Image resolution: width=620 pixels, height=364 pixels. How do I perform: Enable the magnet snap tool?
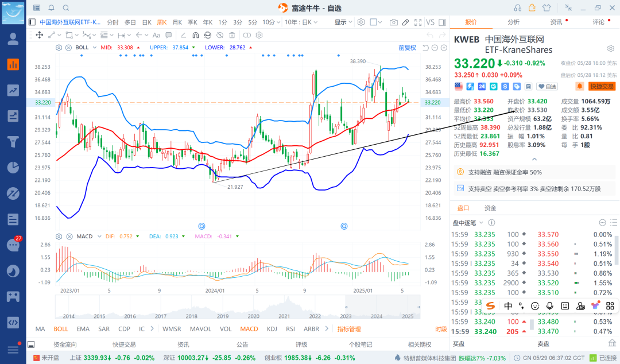(195, 35)
